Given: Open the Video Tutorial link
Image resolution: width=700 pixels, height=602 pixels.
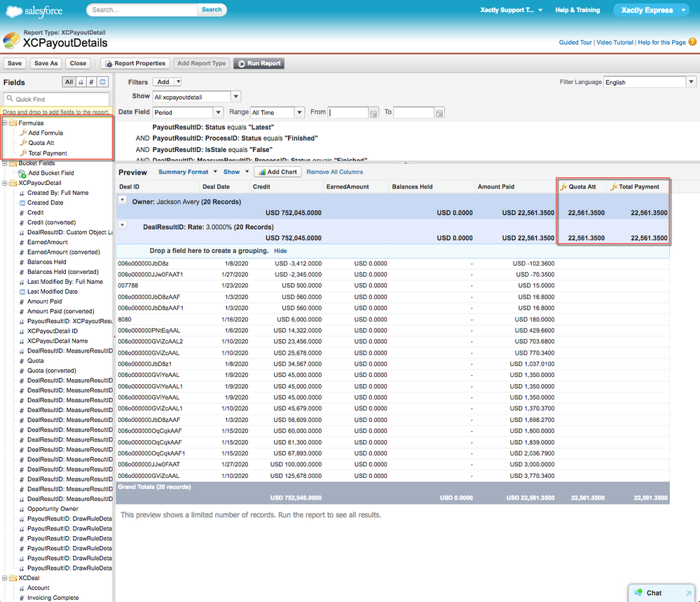Looking at the screenshot, I should 615,43.
